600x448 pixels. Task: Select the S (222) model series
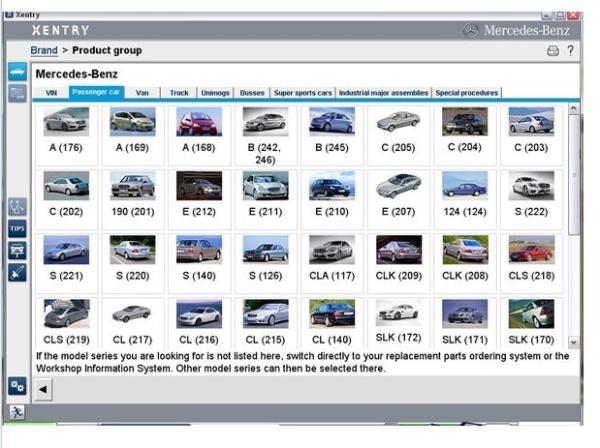tap(531, 199)
